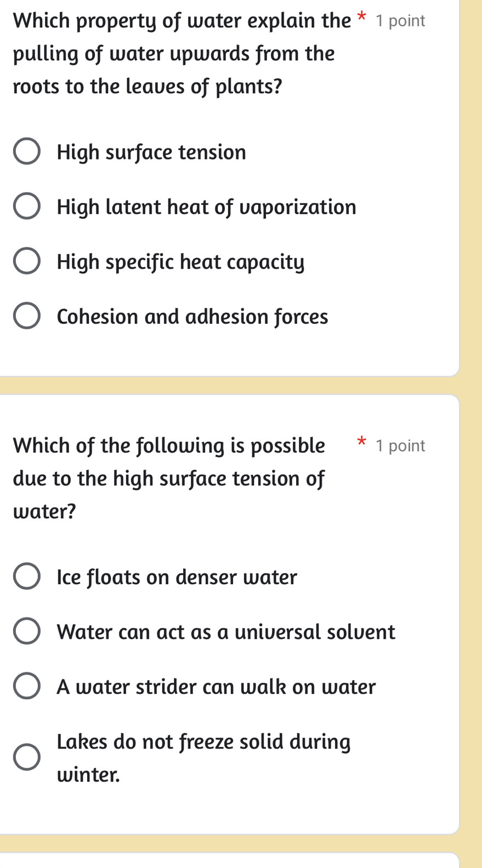Image resolution: width=482 pixels, height=868 pixels.
Task: Click 'A water strider can walk on water' text
Action: 216,687
